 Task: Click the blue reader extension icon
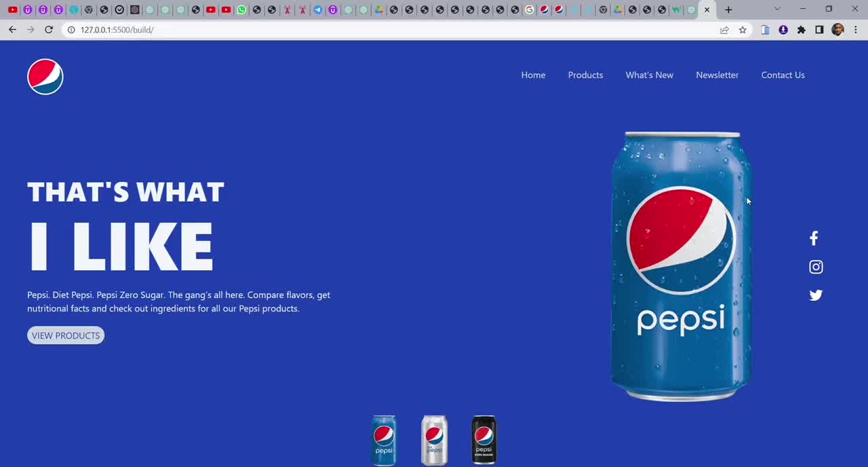(x=765, y=30)
